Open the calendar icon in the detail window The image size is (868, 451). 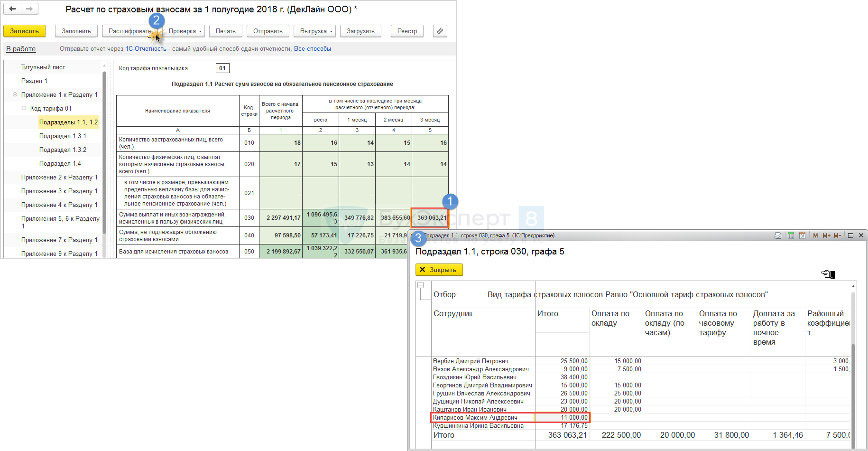coord(802,235)
